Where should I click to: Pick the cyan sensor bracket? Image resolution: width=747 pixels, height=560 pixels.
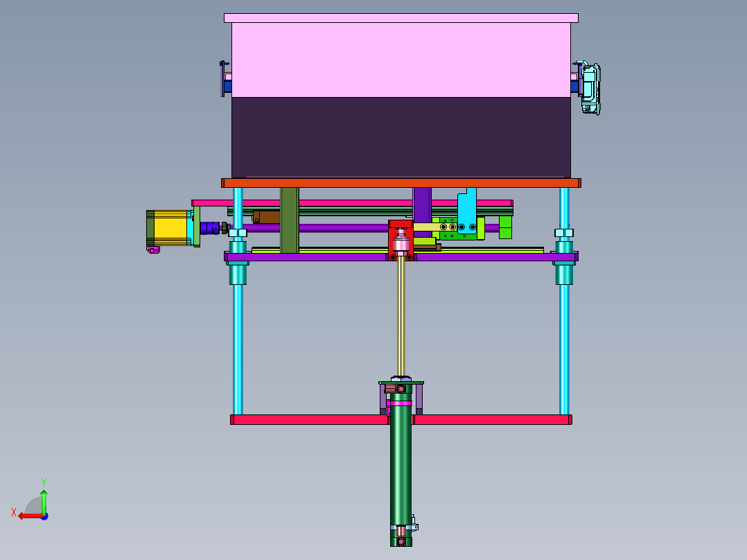click(x=467, y=210)
